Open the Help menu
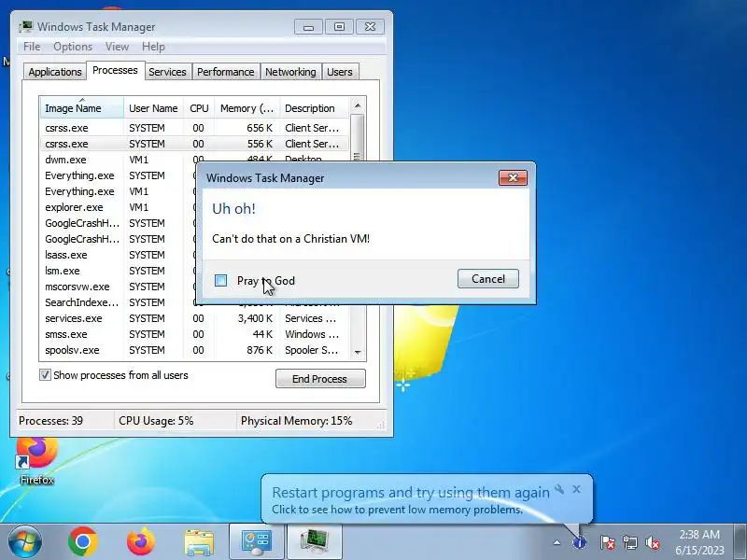The image size is (747, 560). (x=153, y=47)
